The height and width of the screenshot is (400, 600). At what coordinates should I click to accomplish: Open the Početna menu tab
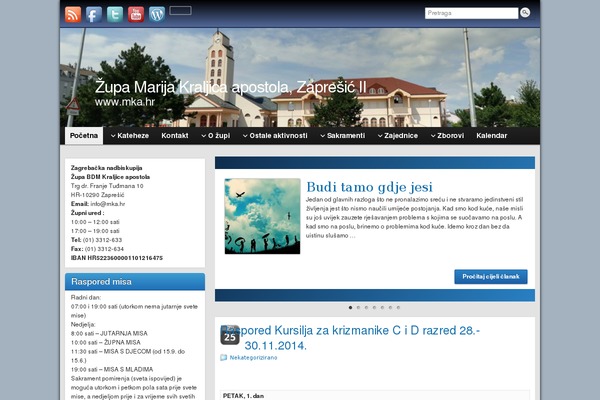coord(84,136)
